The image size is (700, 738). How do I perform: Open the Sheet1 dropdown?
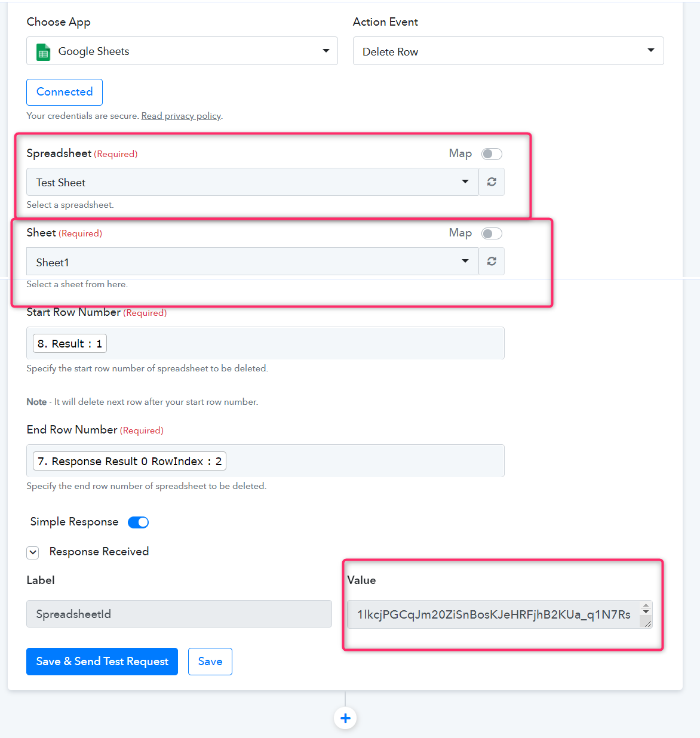(x=252, y=262)
